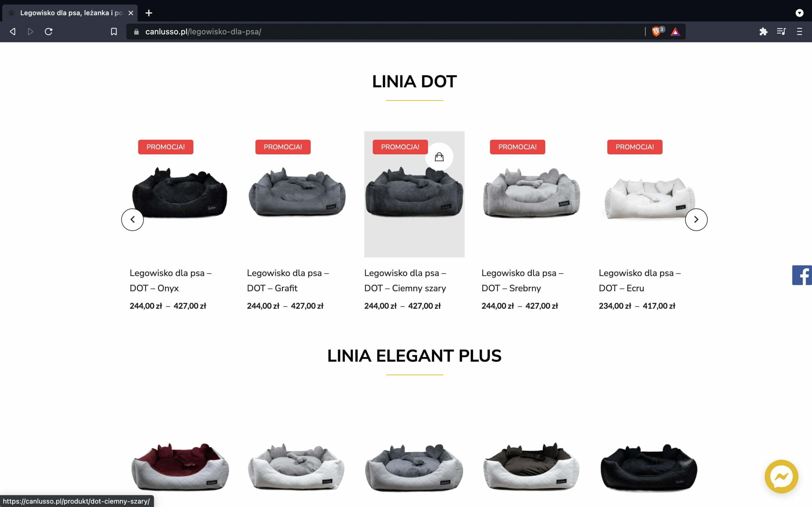Image resolution: width=812 pixels, height=507 pixels.
Task: Bookmark this page with the bookmark icon
Action: tap(114, 31)
